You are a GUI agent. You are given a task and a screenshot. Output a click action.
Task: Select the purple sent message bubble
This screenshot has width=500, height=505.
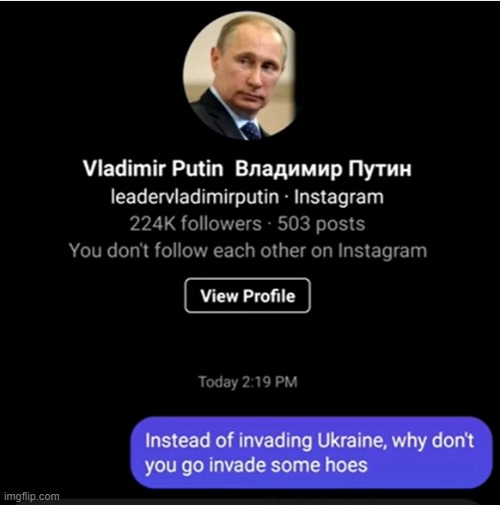311,453
